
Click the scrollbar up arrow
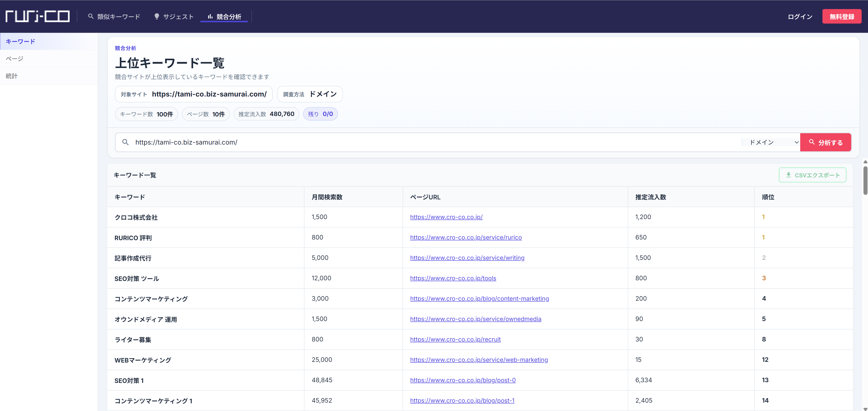(x=865, y=162)
